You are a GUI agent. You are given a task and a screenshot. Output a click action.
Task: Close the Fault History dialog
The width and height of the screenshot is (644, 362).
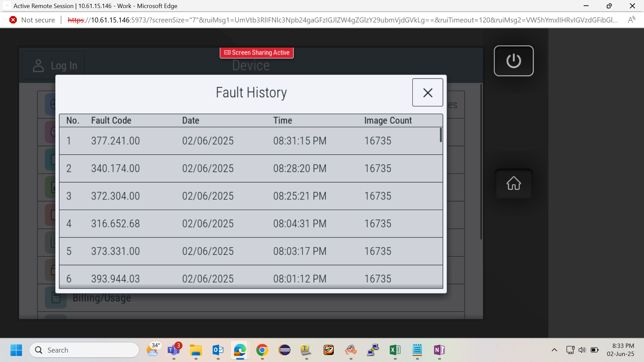[427, 93]
